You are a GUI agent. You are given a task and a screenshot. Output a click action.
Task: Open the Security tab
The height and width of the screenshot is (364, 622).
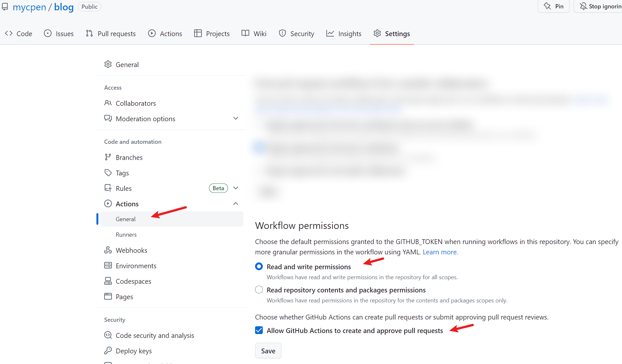[x=297, y=34]
